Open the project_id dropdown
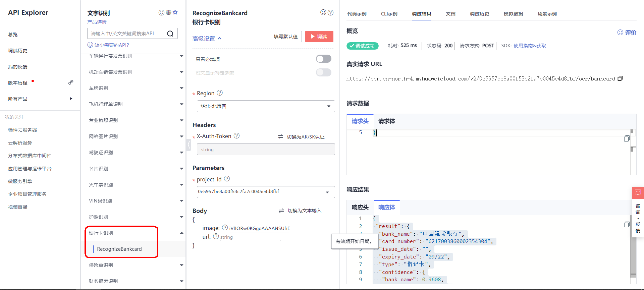The height and width of the screenshot is (290, 644). [266, 192]
